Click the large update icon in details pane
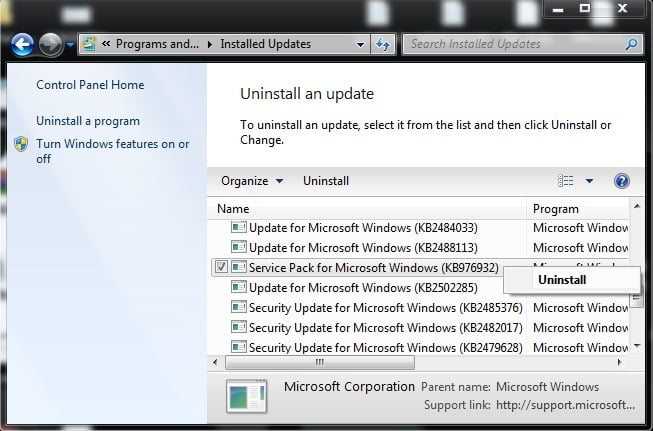 click(247, 395)
